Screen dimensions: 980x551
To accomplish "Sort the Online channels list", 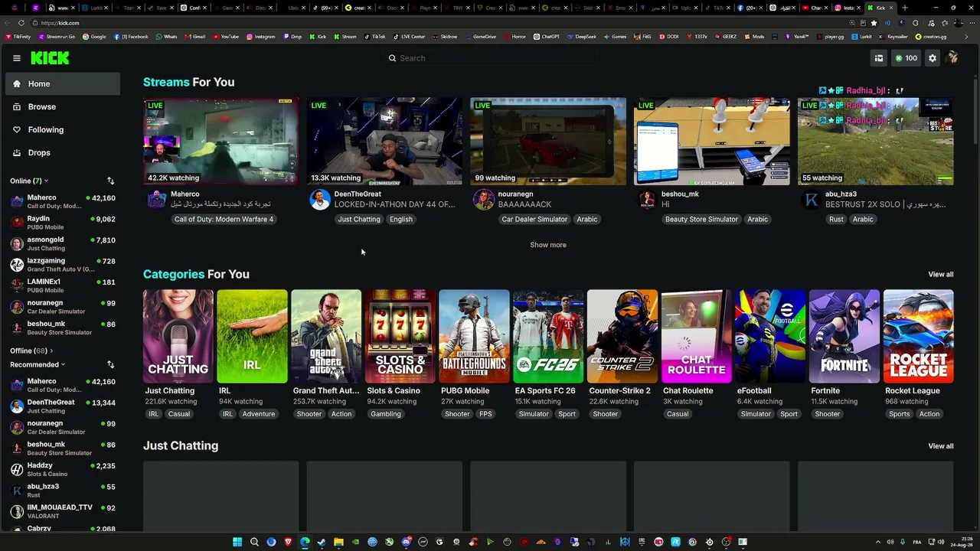I will (110, 181).
